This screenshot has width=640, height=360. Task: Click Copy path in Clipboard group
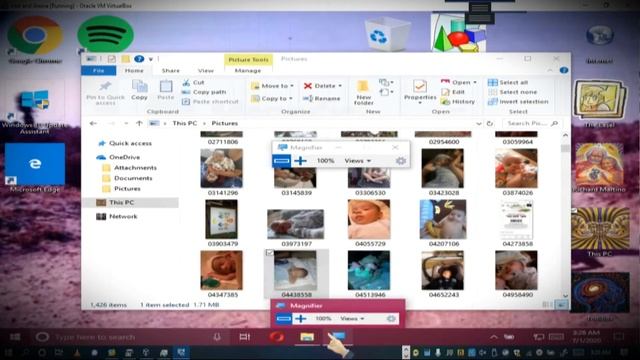click(204, 92)
